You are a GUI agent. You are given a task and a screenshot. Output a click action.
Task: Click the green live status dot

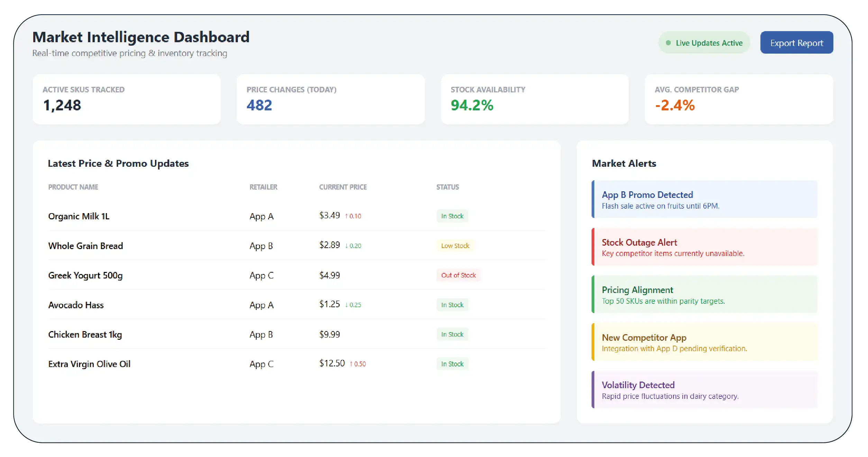(x=668, y=43)
